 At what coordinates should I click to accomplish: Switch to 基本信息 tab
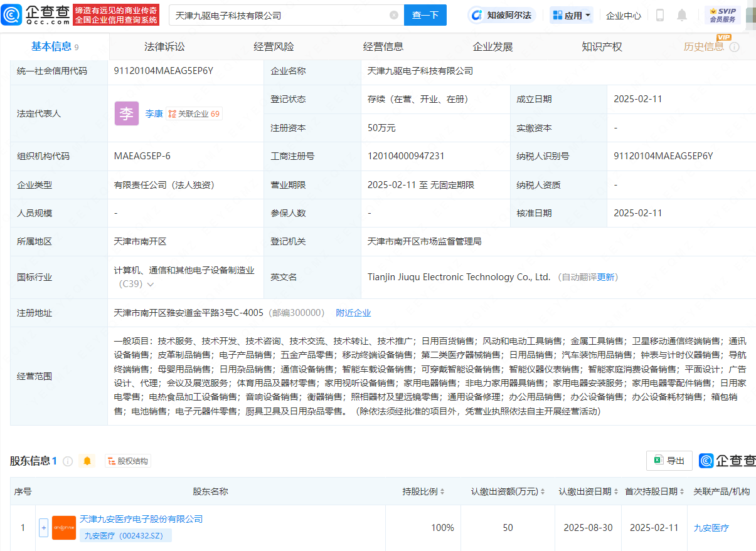(55, 46)
